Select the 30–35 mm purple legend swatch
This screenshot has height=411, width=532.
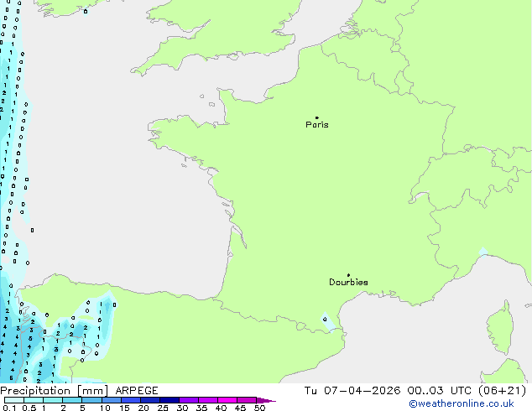click(189, 400)
